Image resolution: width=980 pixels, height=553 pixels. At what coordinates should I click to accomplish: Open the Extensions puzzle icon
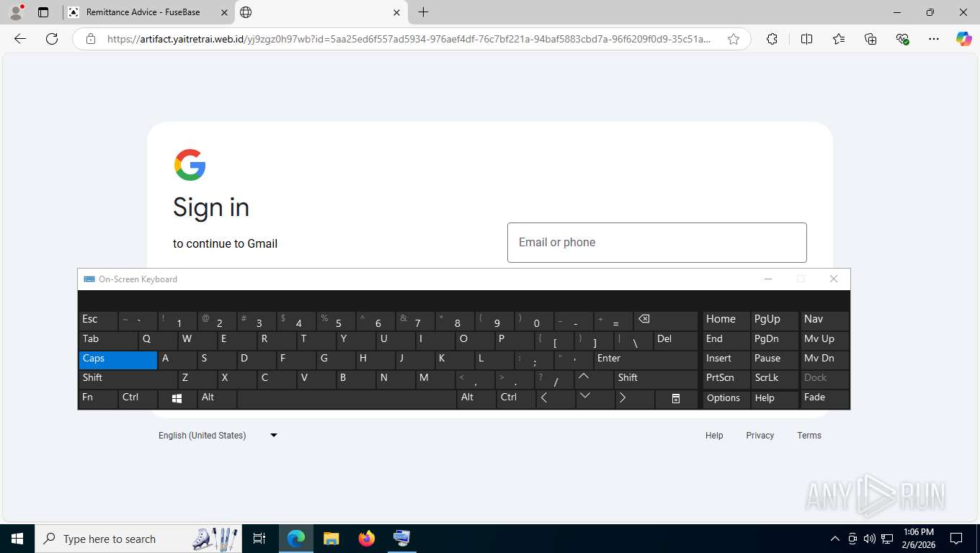[772, 39]
